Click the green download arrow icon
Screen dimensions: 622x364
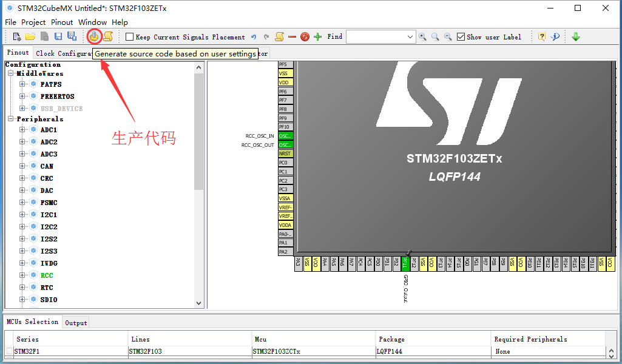(576, 37)
